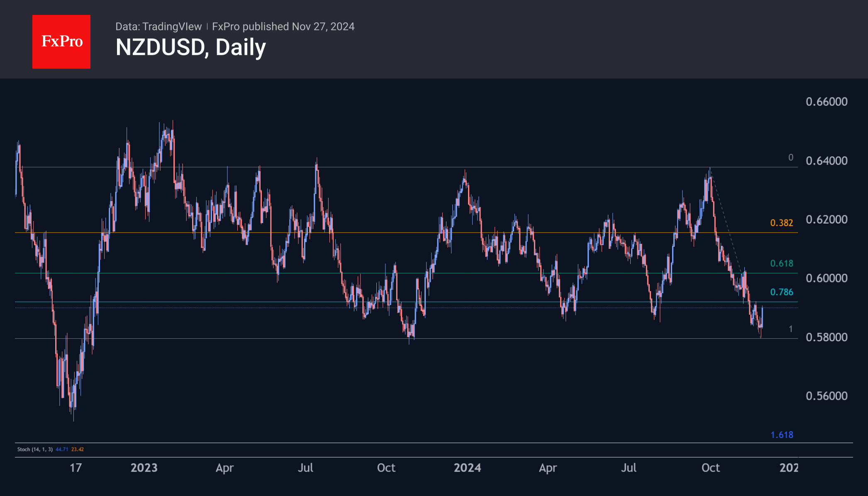Image resolution: width=868 pixels, height=496 pixels.
Task: Click the 0.60000 price axis label
Action: click(x=826, y=278)
